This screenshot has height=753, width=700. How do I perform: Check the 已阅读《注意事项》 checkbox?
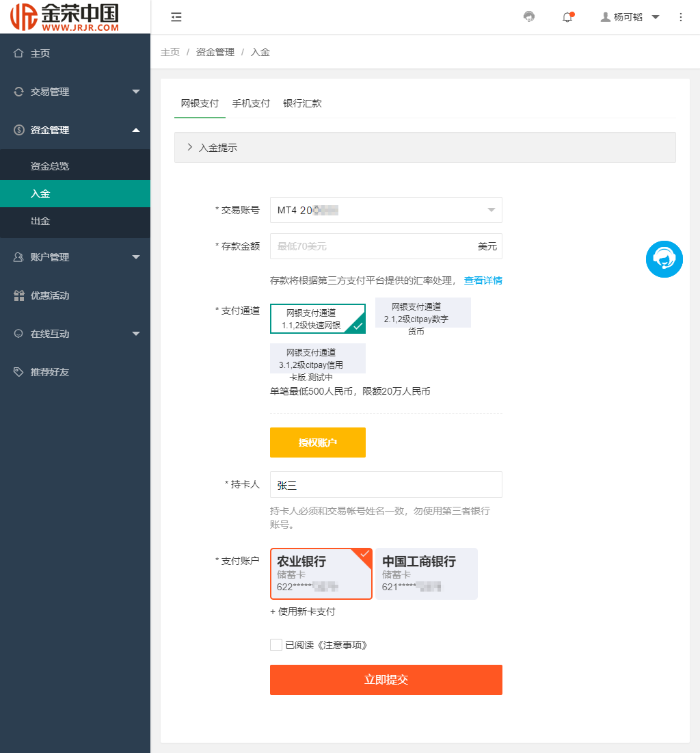click(x=276, y=645)
